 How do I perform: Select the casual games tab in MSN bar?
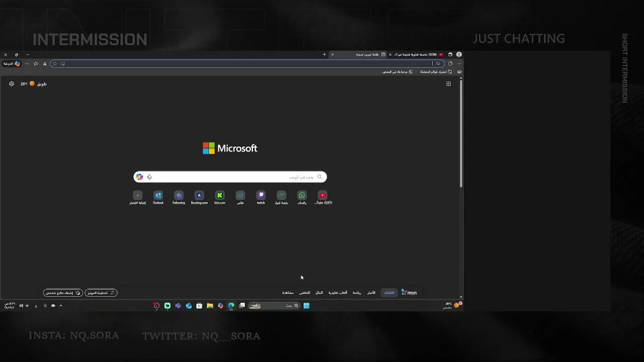[x=338, y=293]
